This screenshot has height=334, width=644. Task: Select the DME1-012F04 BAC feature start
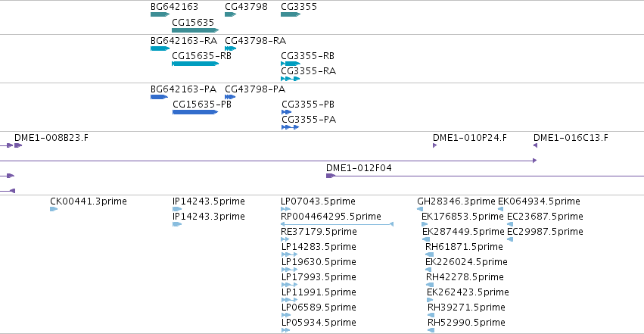[x=331, y=176]
